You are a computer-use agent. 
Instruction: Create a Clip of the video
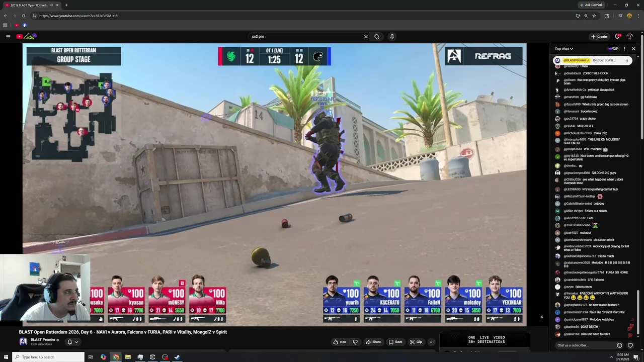pyautogui.click(x=416, y=342)
